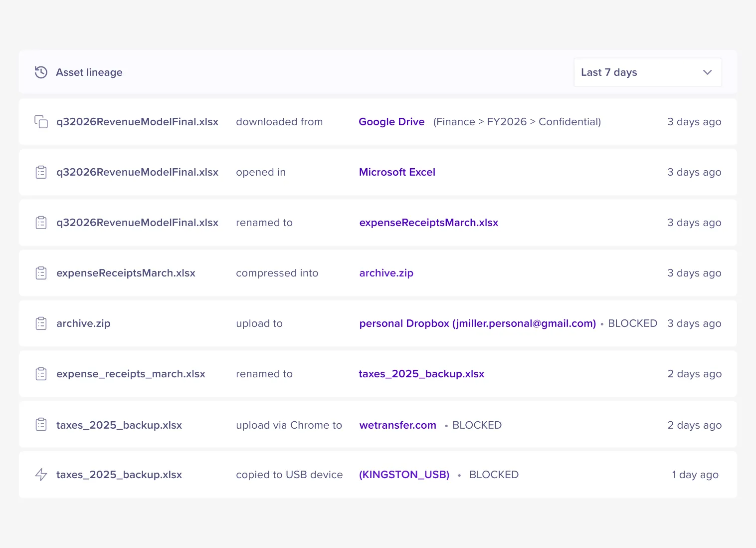Select archive.zip file name in the 'upload to' row
Viewport: 756px width, 548px height.
[x=83, y=323]
